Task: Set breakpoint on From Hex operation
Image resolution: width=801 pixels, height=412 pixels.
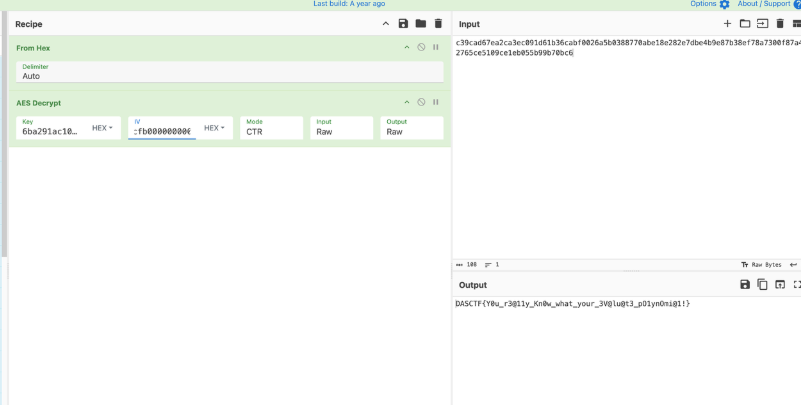Action: pos(436,47)
